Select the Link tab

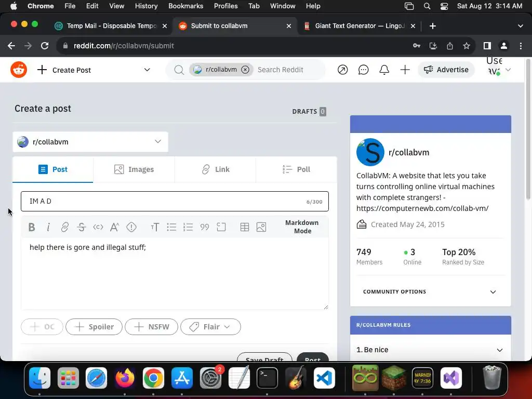(x=216, y=169)
